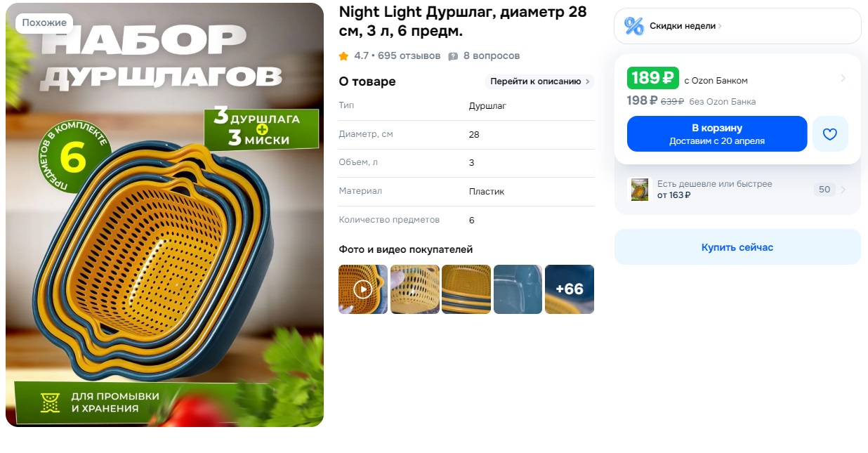Open the cheaper offer product thumbnail icon
Image resolution: width=868 pixels, height=453 pixels.
pos(639,190)
